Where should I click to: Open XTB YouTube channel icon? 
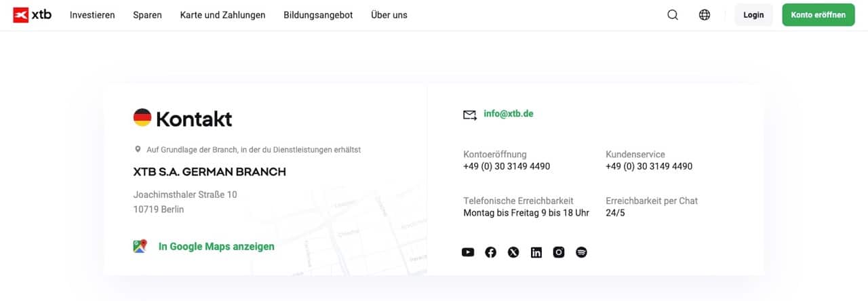[x=468, y=252]
